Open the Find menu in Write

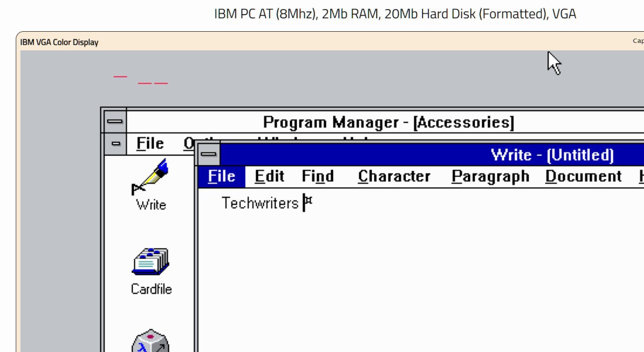pos(317,176)
